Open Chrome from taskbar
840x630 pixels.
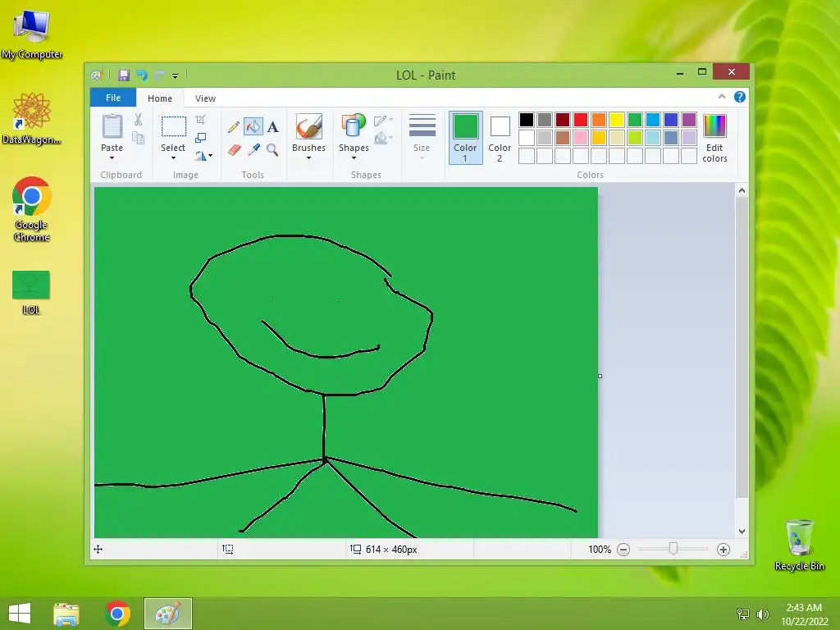point(117,614)
